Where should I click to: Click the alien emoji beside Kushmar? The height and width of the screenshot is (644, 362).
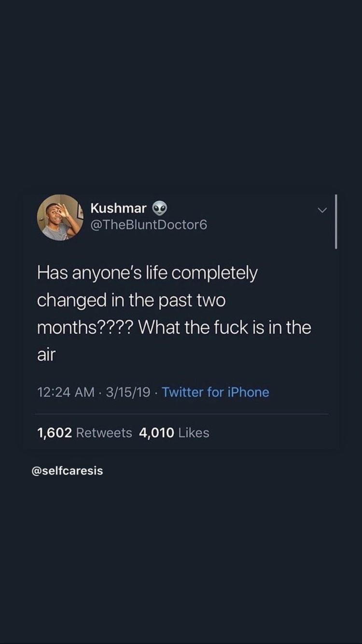(x=160, y=209)
